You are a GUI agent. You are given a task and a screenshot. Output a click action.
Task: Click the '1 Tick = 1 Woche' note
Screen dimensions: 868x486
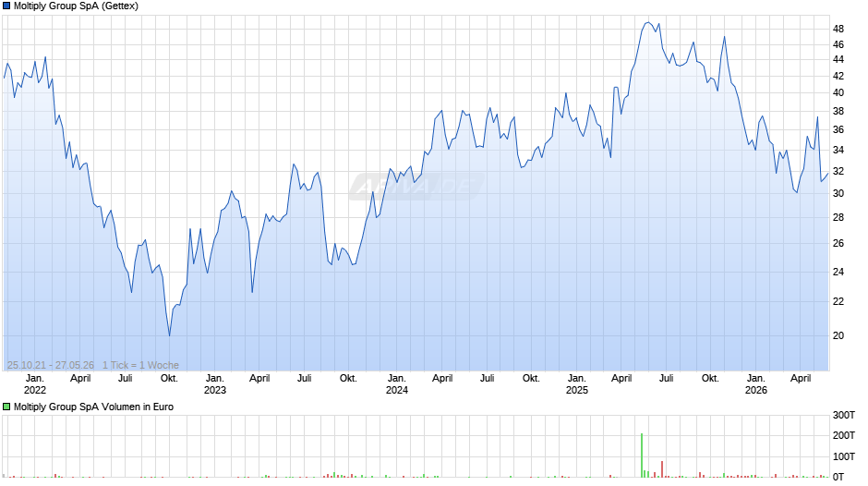pyautogui.click(x=140, y=365)
